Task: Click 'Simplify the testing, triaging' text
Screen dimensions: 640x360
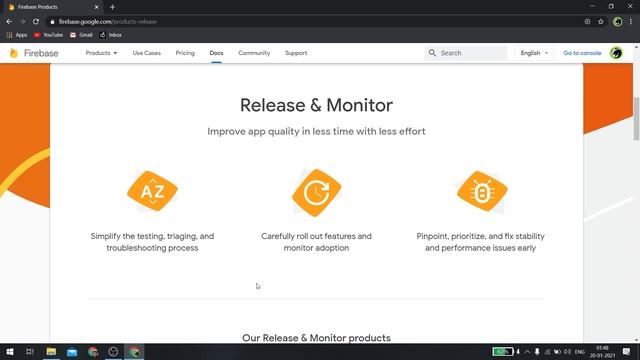Action: 152,242
